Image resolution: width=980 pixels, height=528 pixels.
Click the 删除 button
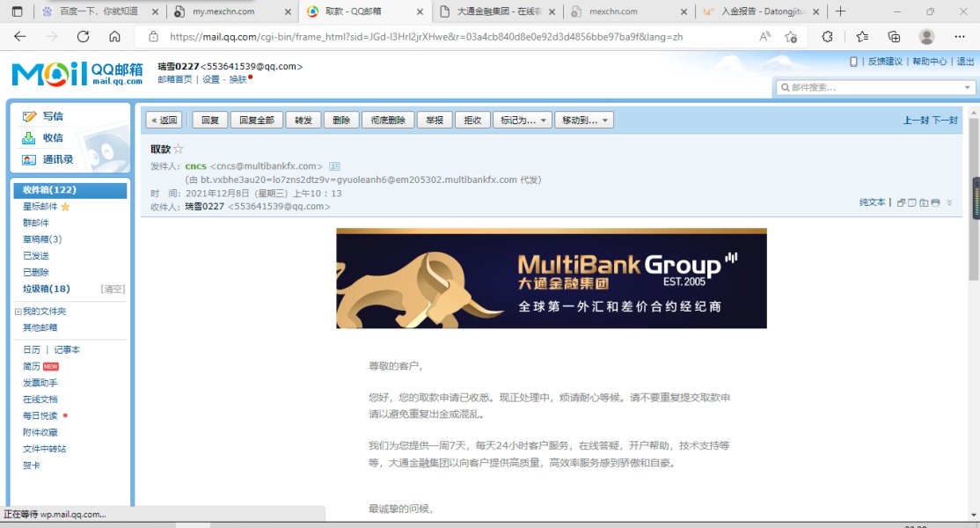[341, 120]
